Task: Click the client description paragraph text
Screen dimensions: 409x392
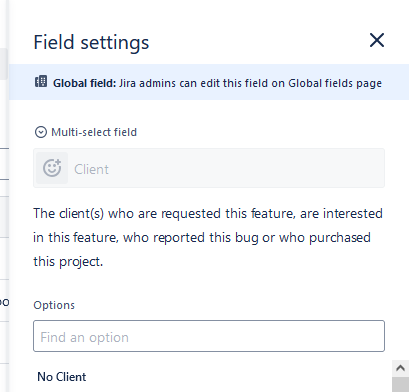Action: 208,237
